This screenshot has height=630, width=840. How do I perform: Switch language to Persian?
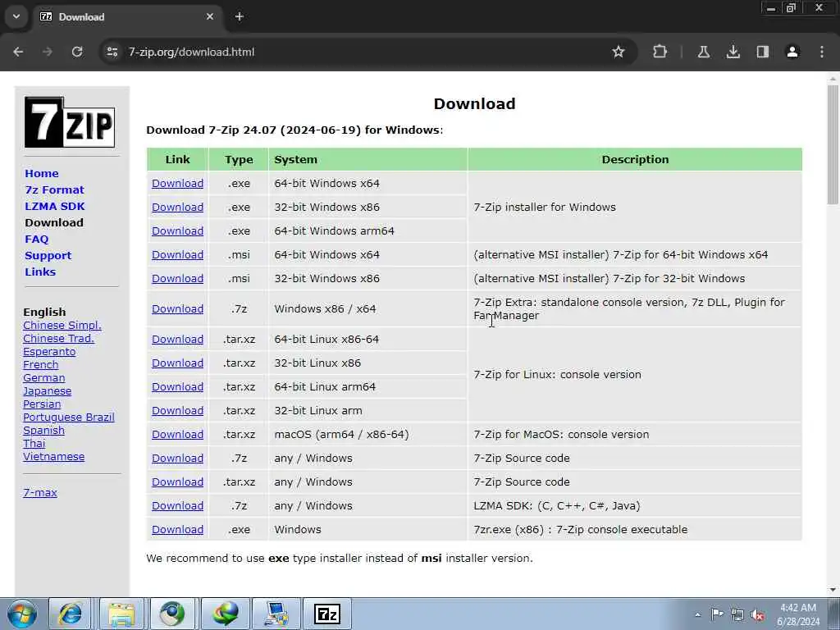(x=42, y=404)
